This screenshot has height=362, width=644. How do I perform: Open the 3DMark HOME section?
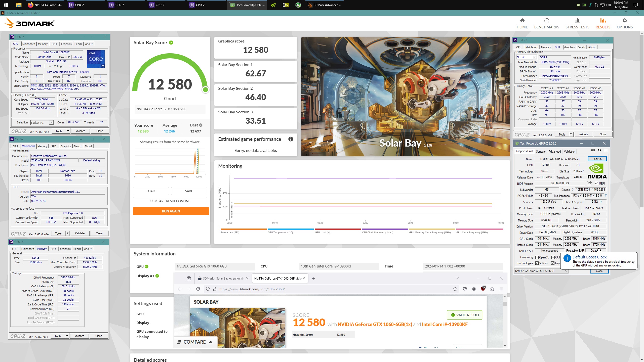[x=522, y=23]
